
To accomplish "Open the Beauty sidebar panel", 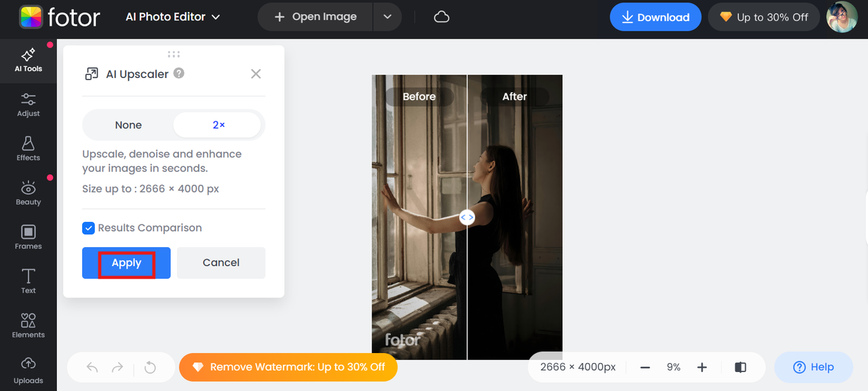I will click(x=28, y=193).
